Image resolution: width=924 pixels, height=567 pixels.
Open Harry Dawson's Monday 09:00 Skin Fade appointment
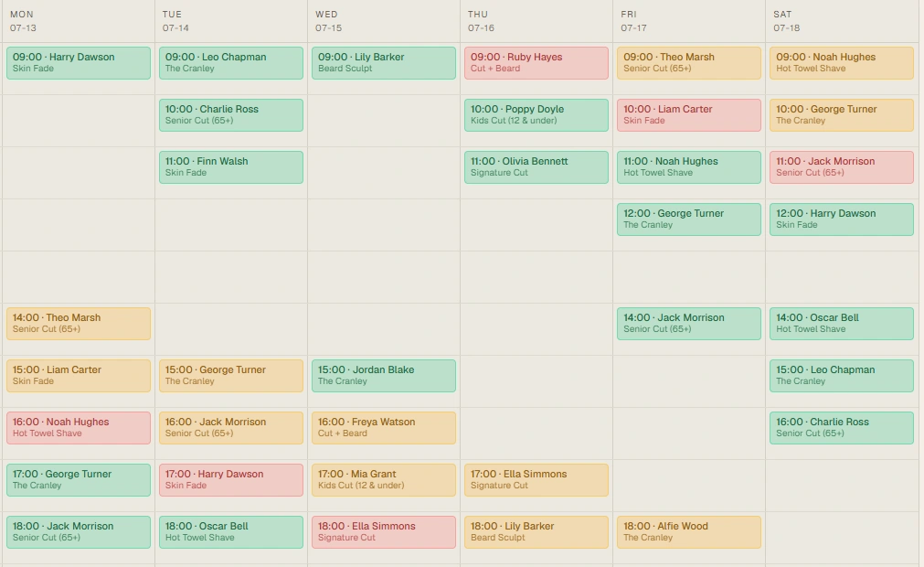coord(79,63)
